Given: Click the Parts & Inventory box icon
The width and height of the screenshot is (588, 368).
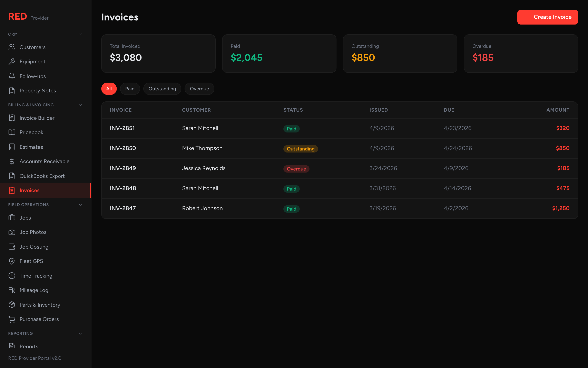Looking at the screenshot, I should point(12,305).
